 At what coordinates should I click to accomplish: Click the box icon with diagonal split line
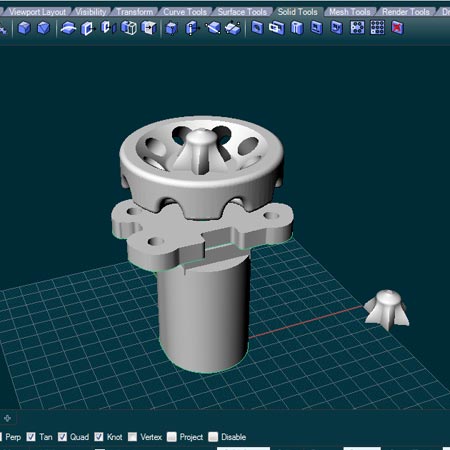coord(213,28)
